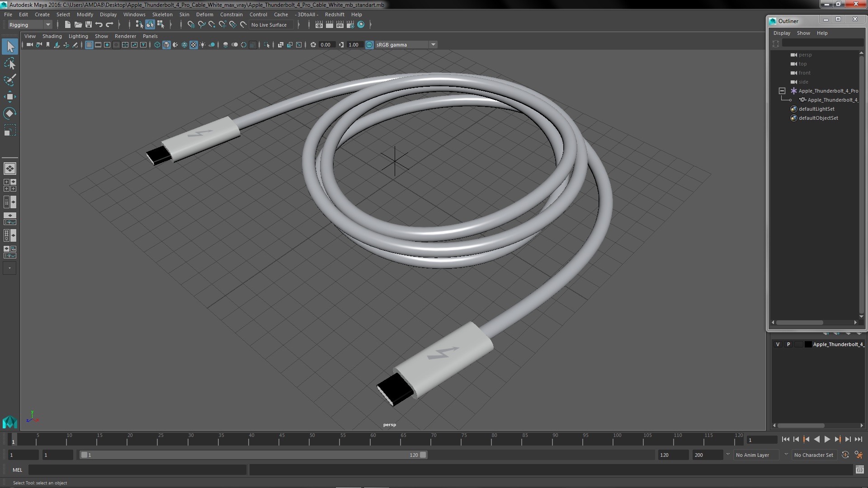Viewport: 868px width, 488px height.
Task: Play animation forwards
Action: coord(827,439)
